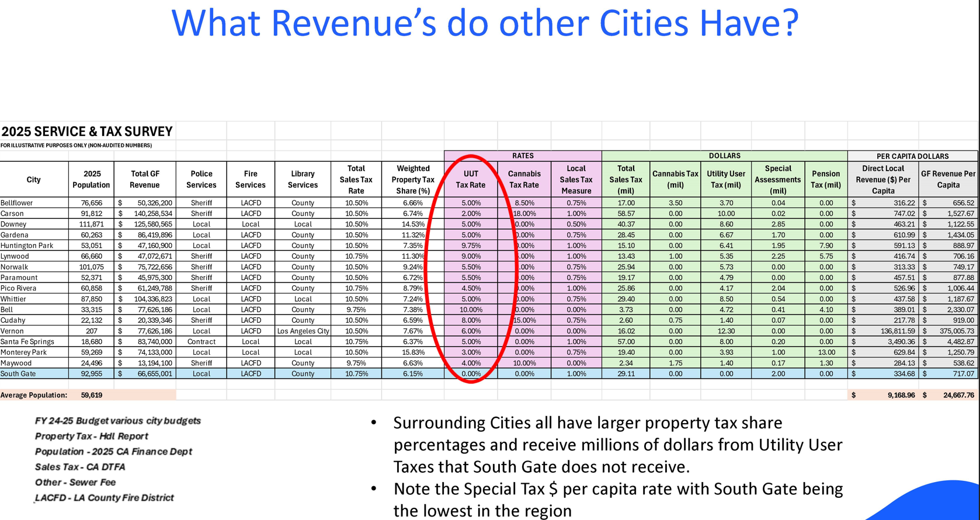Select the green "DOLLARS" group header

coord(724,156)
